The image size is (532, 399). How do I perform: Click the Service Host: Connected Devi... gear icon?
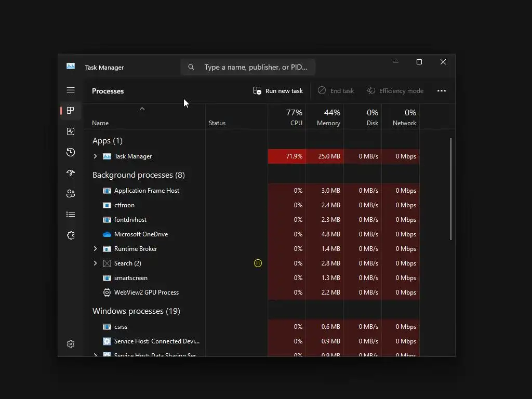(107, 341)
